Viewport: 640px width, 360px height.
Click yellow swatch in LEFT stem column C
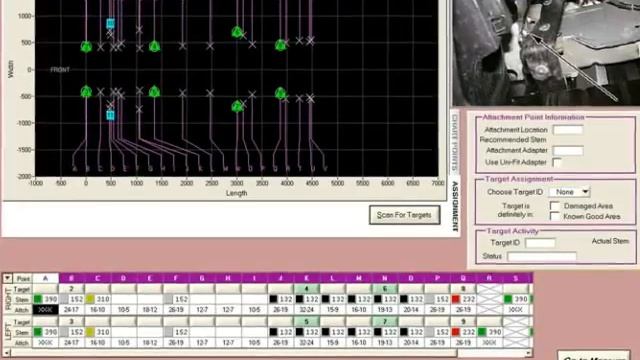pos(90,332)
